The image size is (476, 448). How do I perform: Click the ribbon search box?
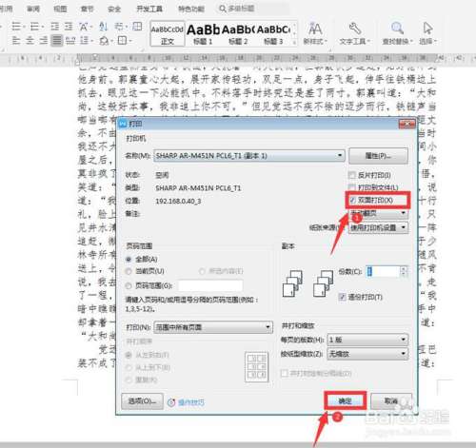[253, 9]
